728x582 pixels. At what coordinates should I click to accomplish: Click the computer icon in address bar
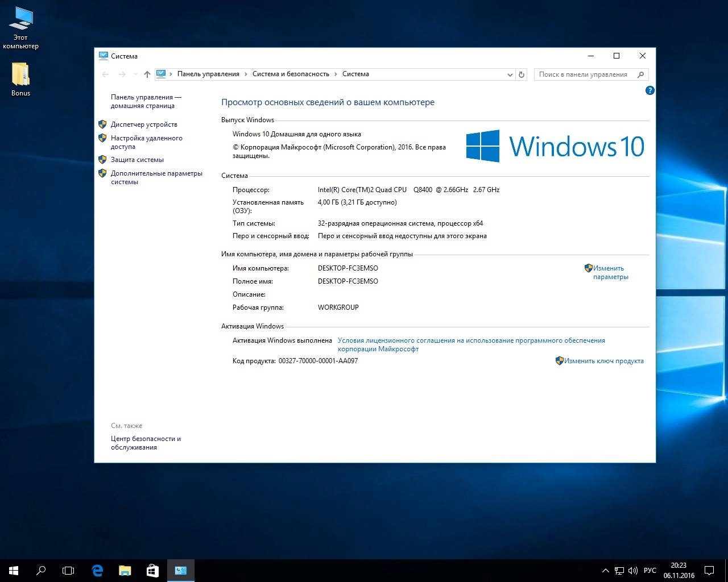click(x=161, y=74)
